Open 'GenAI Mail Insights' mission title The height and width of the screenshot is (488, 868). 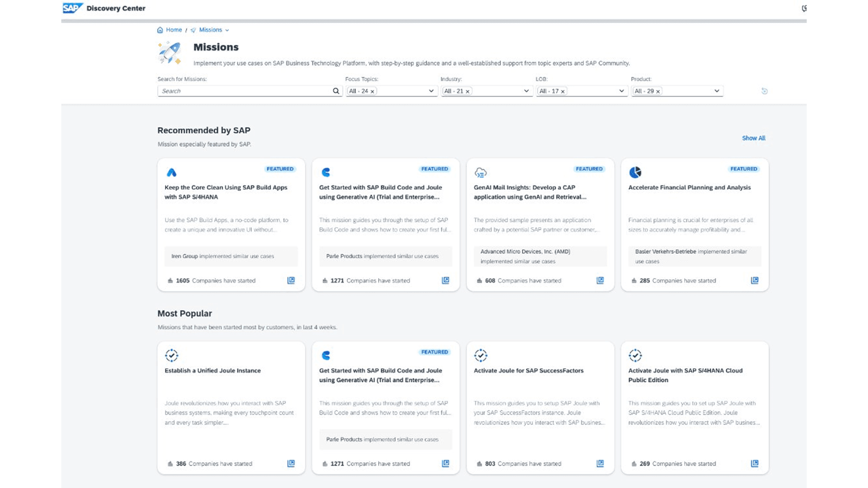pyautogui.click(x=530, y=192)
